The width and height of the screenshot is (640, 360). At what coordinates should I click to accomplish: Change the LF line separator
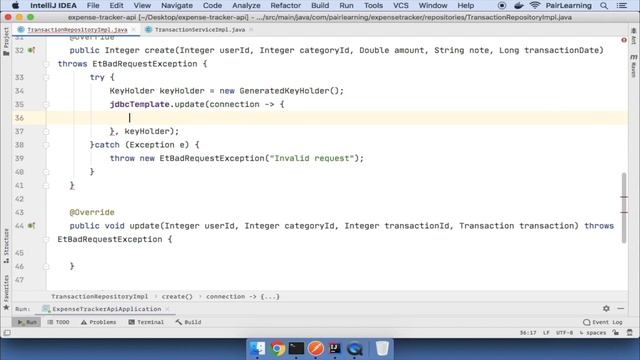[546, 333]
